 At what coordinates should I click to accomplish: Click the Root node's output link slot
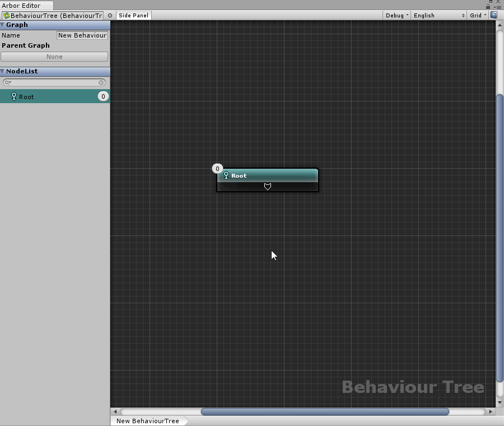click(x=268, y=187)
